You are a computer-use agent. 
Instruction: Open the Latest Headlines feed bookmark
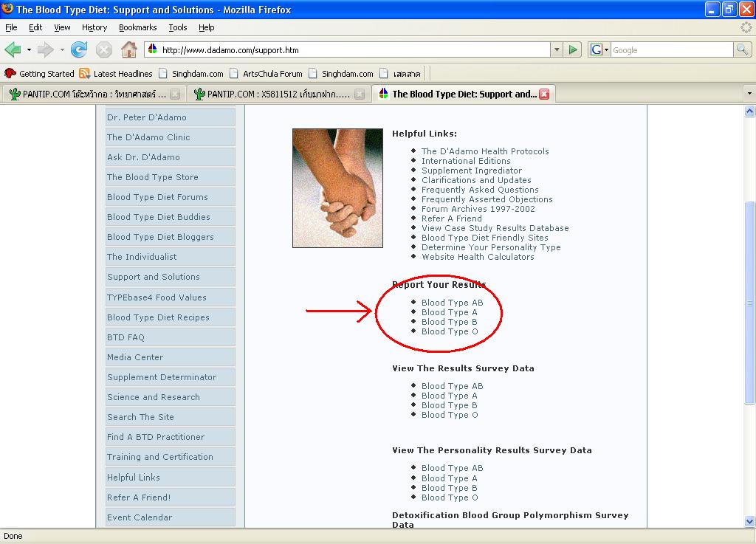coord(116,74)
